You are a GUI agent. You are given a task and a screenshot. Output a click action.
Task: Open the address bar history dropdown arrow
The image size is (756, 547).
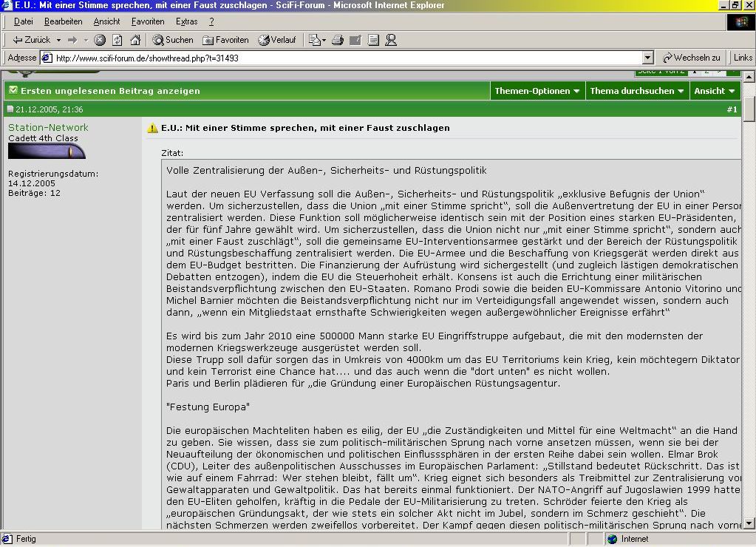point(648,58)
